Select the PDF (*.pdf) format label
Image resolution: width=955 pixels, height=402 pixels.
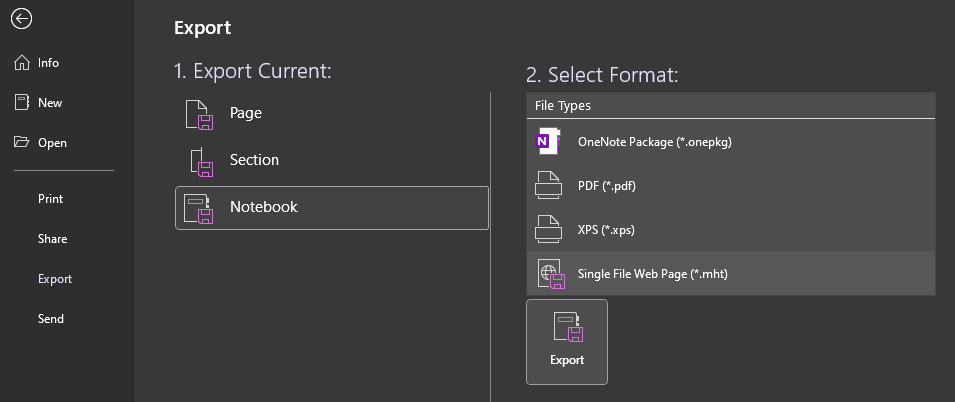pos(607,186)
